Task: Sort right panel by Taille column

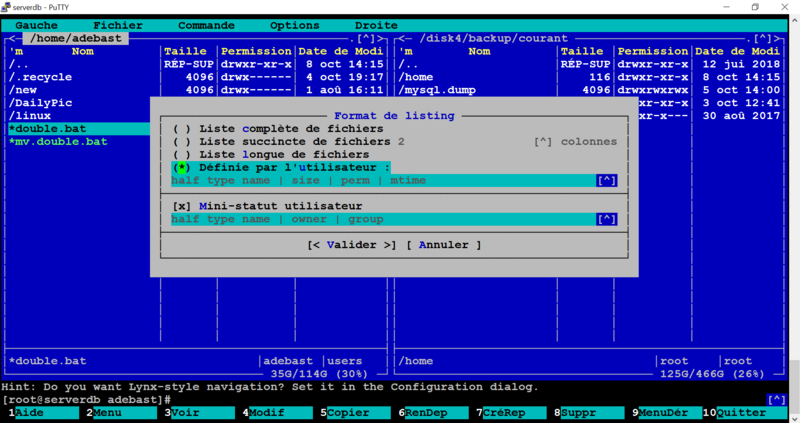Action: tap(582, 51)
